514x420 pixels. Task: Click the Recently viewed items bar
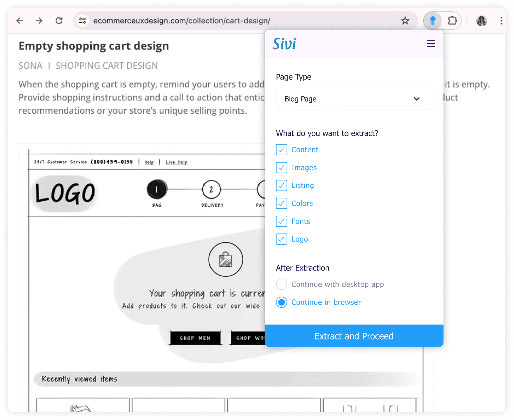pos(227,379)
